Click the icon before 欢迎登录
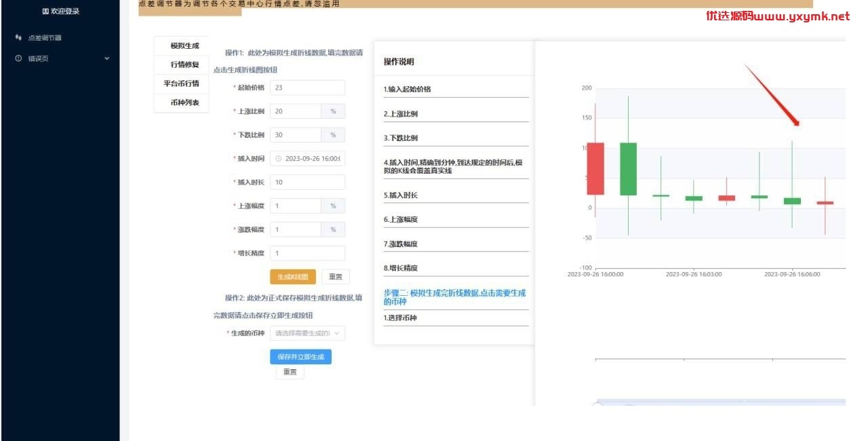868x441 pixels. pyautogui.click(x=45, y=12)
